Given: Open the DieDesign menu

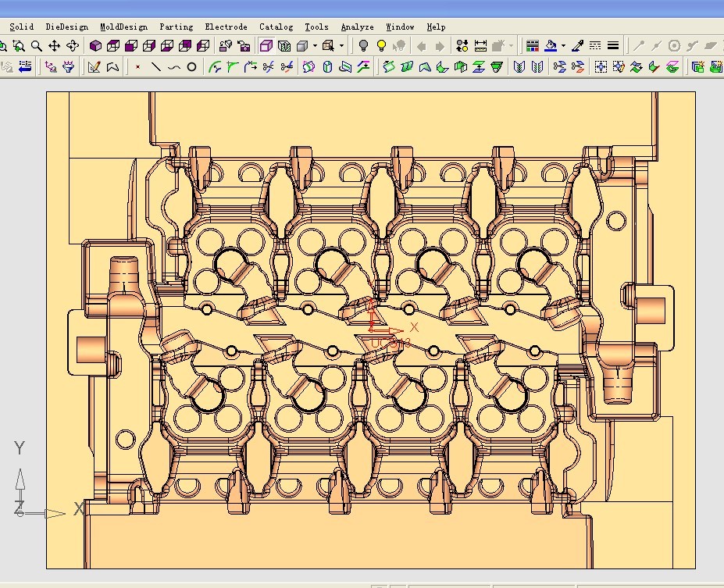Looking at the screenshot, I should tap(67, 27).
